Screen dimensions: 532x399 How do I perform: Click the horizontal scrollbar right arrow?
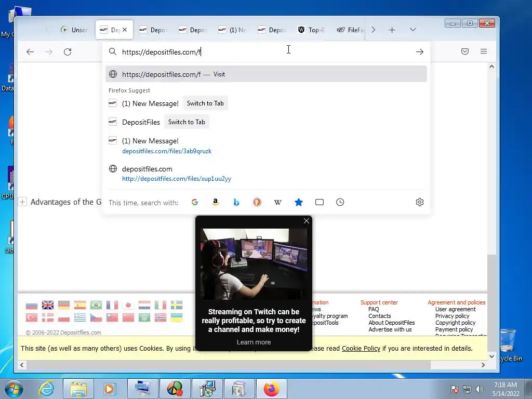pyautogui.click(x=483, y=365)
